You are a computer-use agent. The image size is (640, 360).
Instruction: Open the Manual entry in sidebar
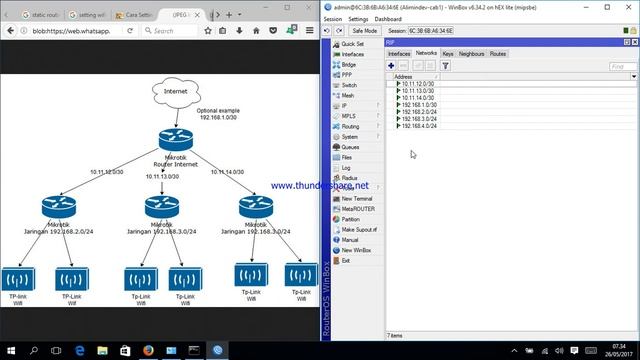[350, 240]
